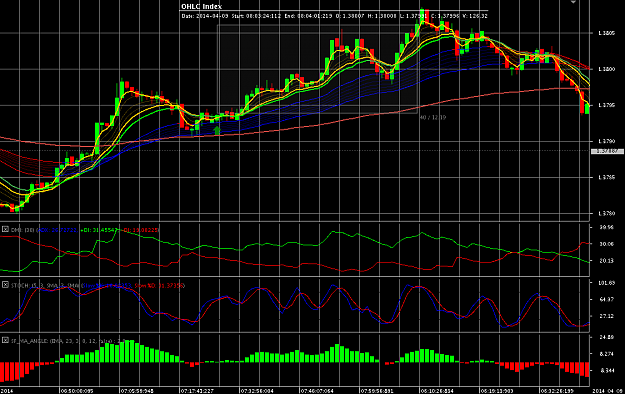625x394 pixels.
Task: Click the 8.344 MA angle scale value
Action: point(606,371)
